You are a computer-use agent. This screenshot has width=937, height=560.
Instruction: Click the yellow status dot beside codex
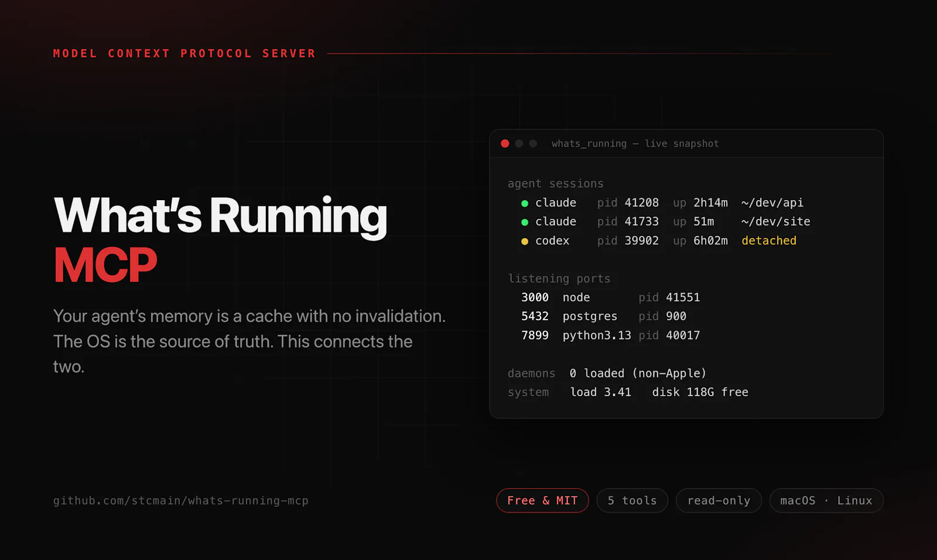tap(525, 241)
